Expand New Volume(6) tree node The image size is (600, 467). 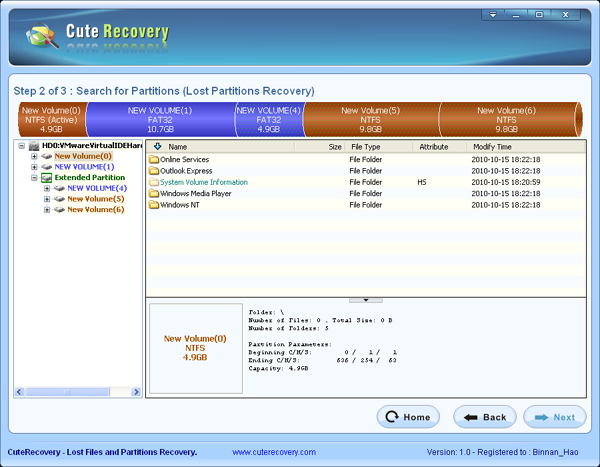[x=47, y=210]
